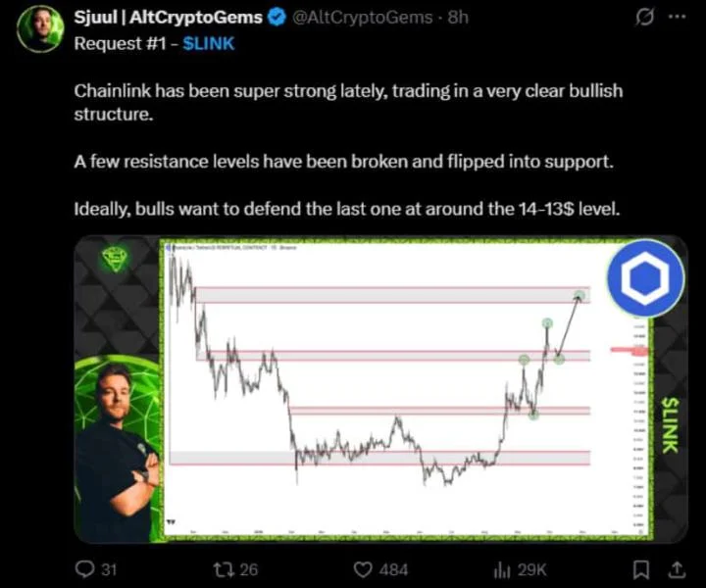
Task: Open the $LINK cashtag link
Action: [x=209, y=44]
